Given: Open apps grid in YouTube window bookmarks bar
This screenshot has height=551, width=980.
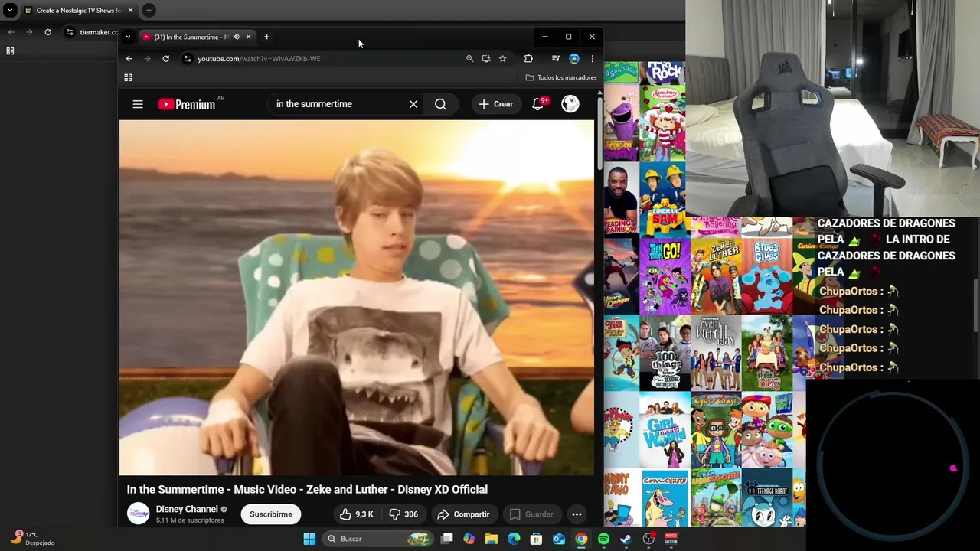Looking at the screenshot, I should click(128, 77).
